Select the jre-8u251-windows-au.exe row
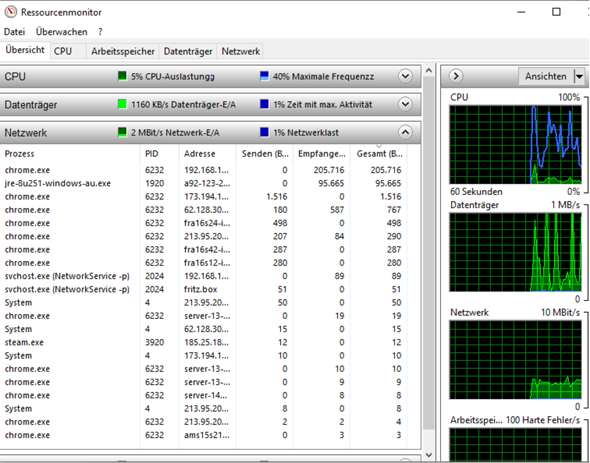This screenshot has height=463, width=590. [203, 183]
